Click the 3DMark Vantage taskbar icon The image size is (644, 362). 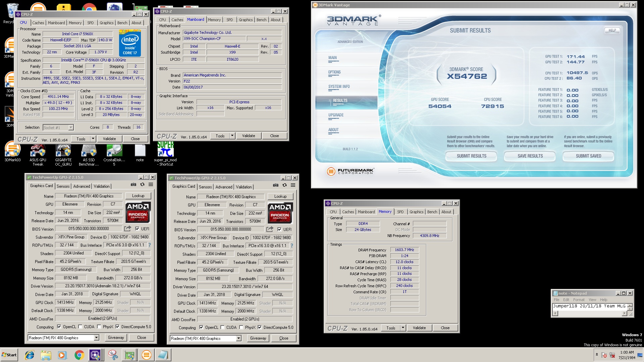coord(146,355)
